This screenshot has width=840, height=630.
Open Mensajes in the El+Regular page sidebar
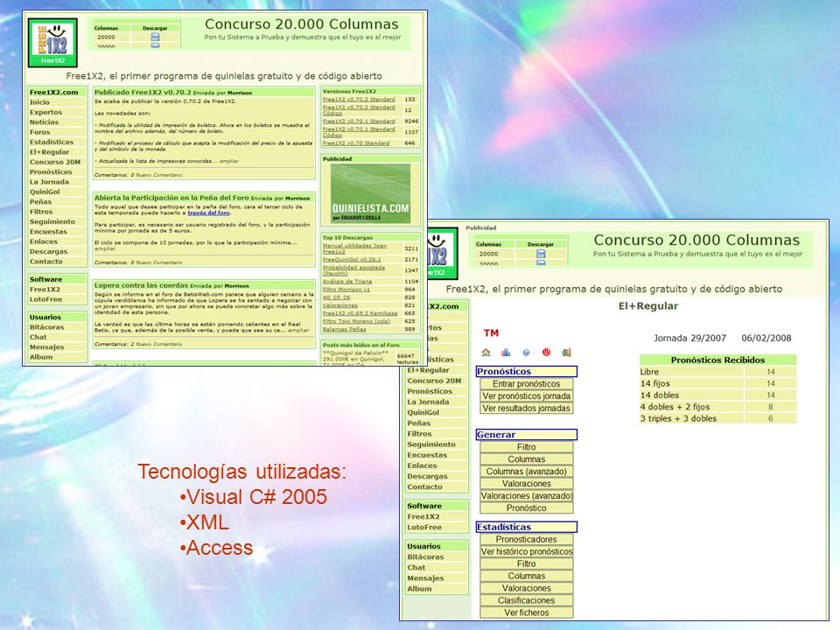point(425,578)
